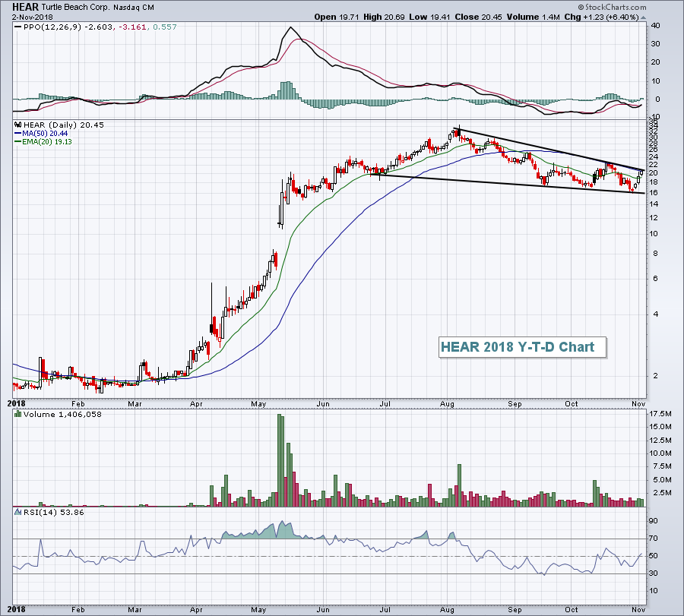The height and width of the screenshot is (616, 684).
Task: Click the HEAR (Daily) 20.45 legend
Action: (x=64, y=125)
